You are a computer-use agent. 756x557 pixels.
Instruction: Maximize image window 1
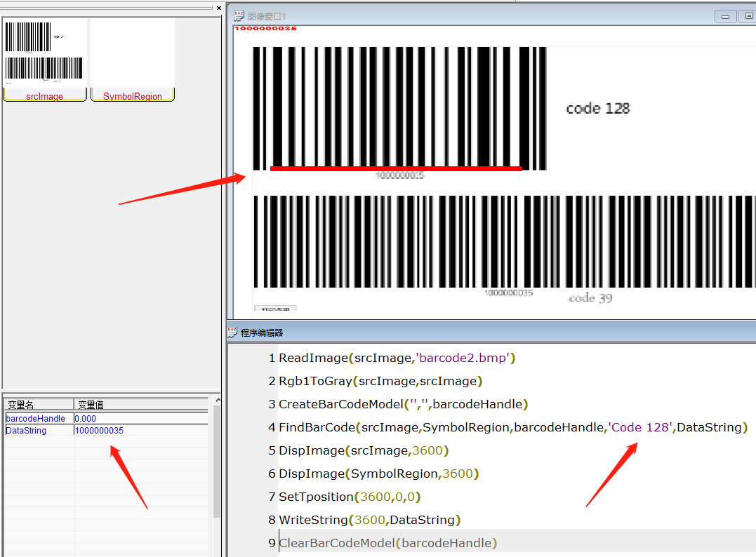point(748,16)
